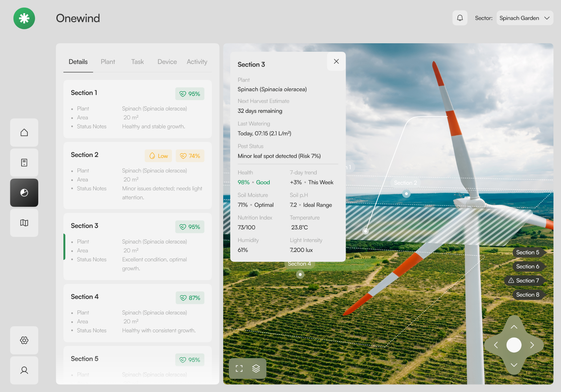Switch to the Plant tab
The height and width of the screenshot is (392, 561).
(x=108, y=62)
